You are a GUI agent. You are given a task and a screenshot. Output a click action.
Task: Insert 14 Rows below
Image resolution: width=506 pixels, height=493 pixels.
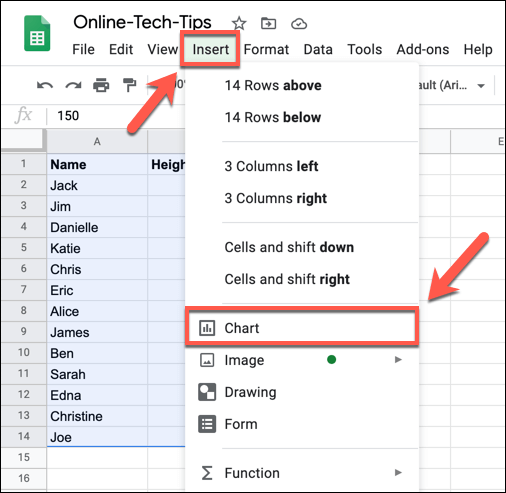[x=302, y=117]
